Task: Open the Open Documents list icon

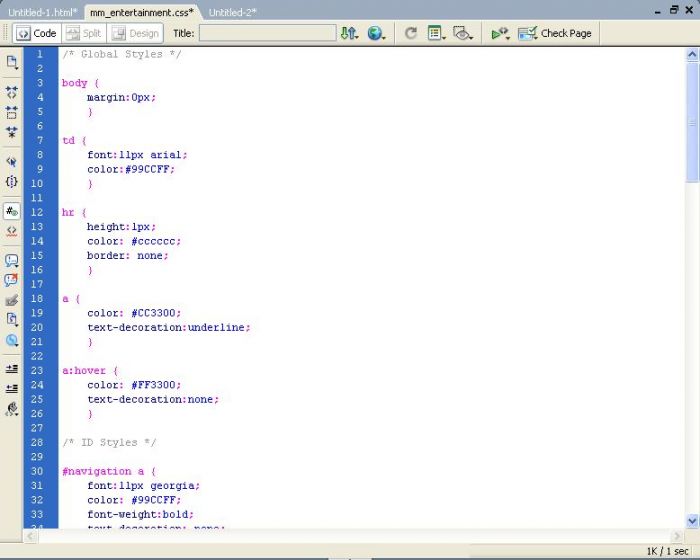Action: (12, 62)
